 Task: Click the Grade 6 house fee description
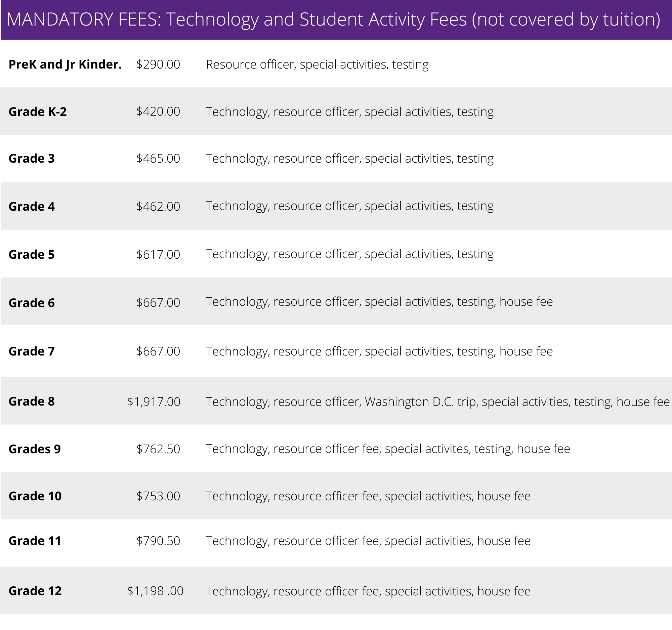click(x=379, y=302)
